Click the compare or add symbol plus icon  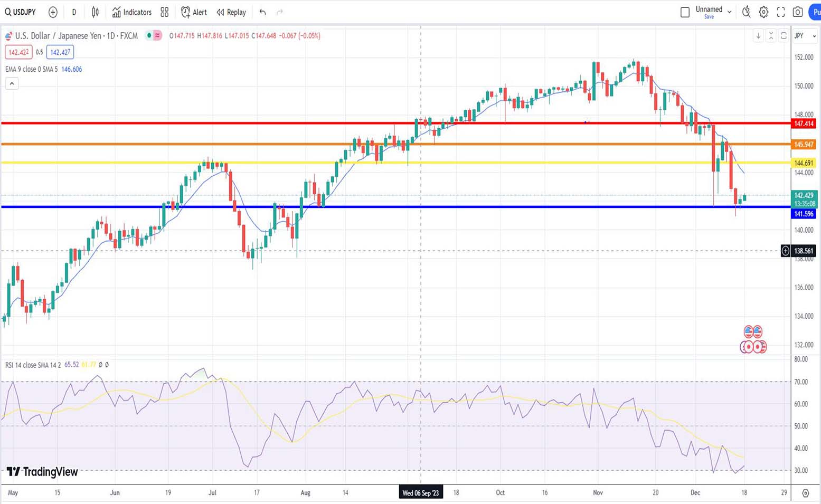point(53,12)
